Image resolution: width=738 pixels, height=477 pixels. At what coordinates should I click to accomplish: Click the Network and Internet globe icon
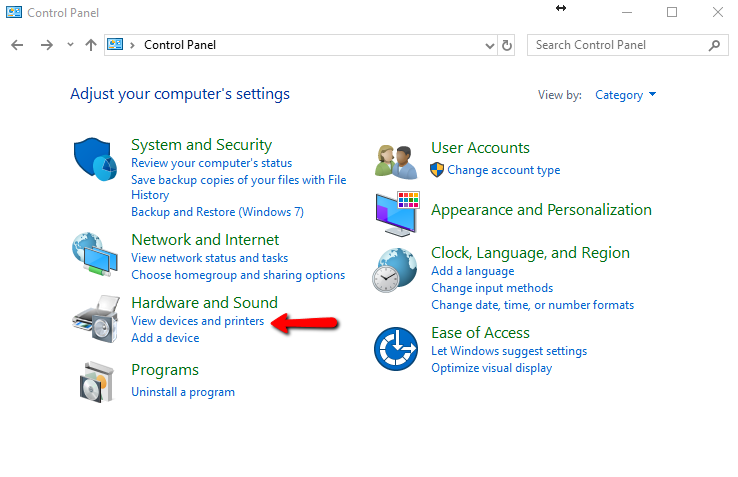(x=95, y=253)
